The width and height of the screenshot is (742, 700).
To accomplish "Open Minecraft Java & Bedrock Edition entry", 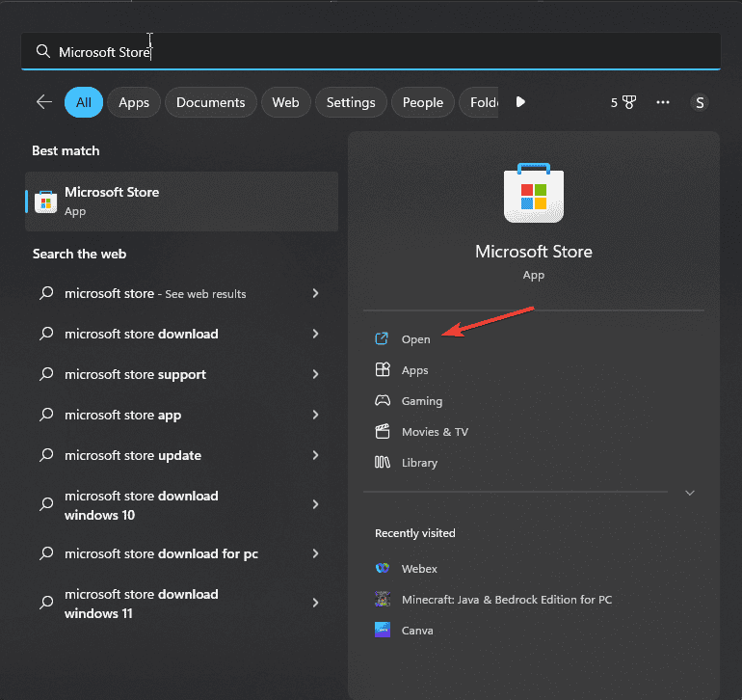I will click(506, 600).
